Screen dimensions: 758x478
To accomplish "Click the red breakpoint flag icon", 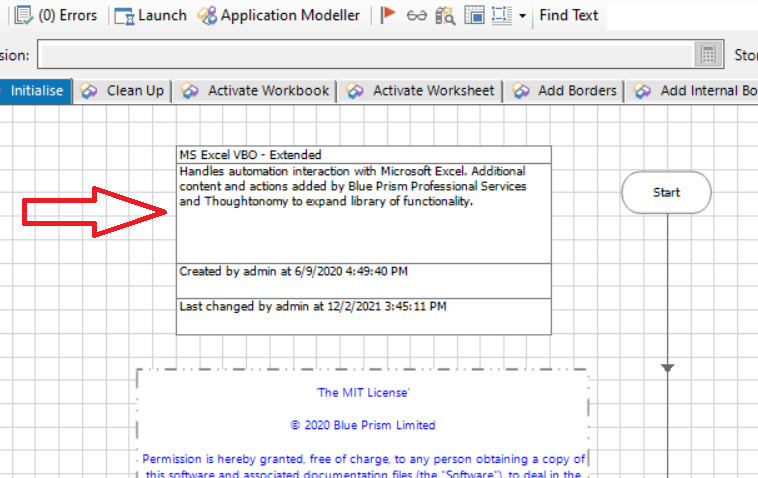I will click(x=388, y=15).
